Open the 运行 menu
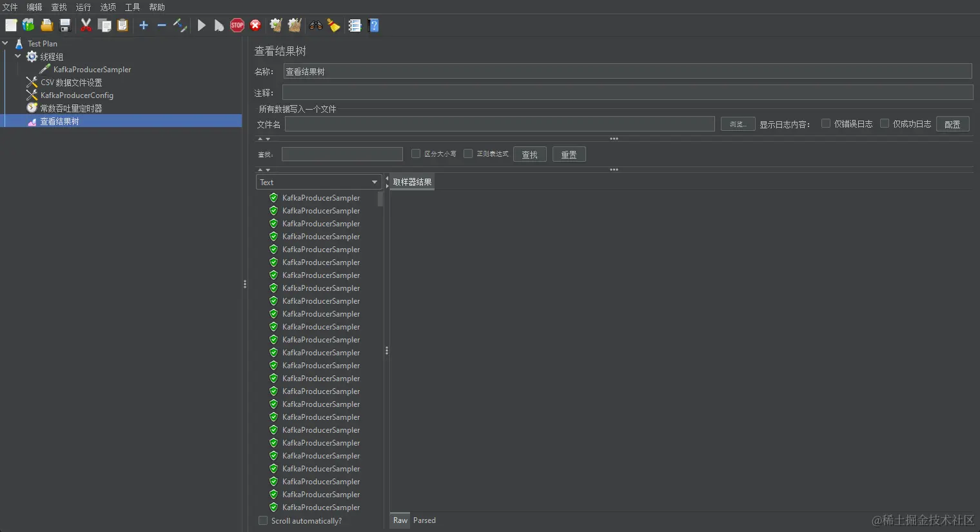Screen dimensions: 980x532 (84, 7)
